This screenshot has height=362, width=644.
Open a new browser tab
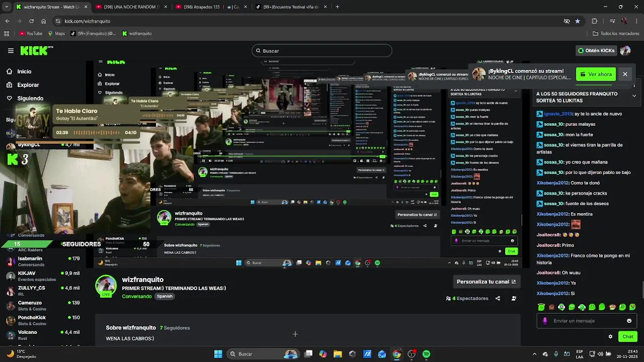(x=337, y=7)
